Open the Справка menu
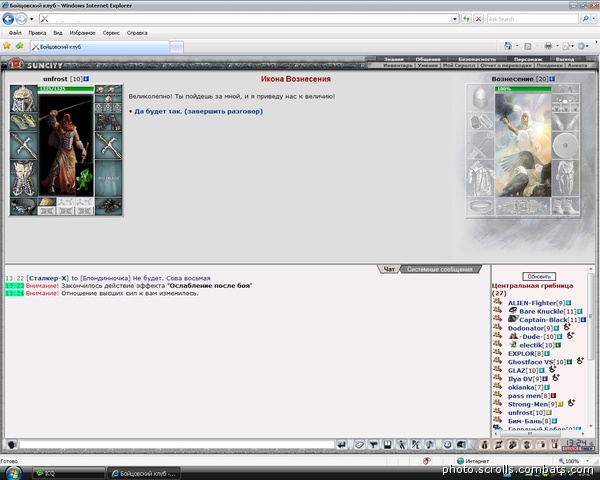600x480 pixels. coord(137,33)
